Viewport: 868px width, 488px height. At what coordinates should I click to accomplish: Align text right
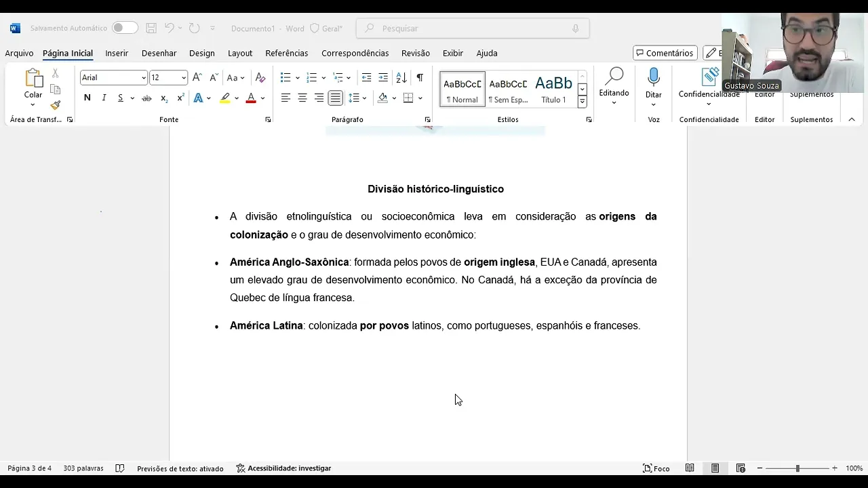(319, 98)
